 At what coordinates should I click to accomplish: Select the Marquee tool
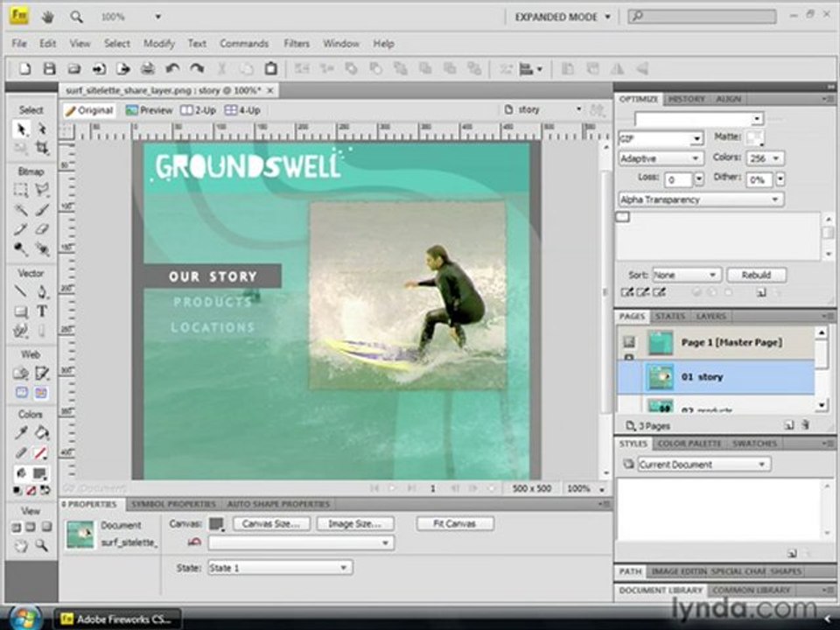coord(21,190)
